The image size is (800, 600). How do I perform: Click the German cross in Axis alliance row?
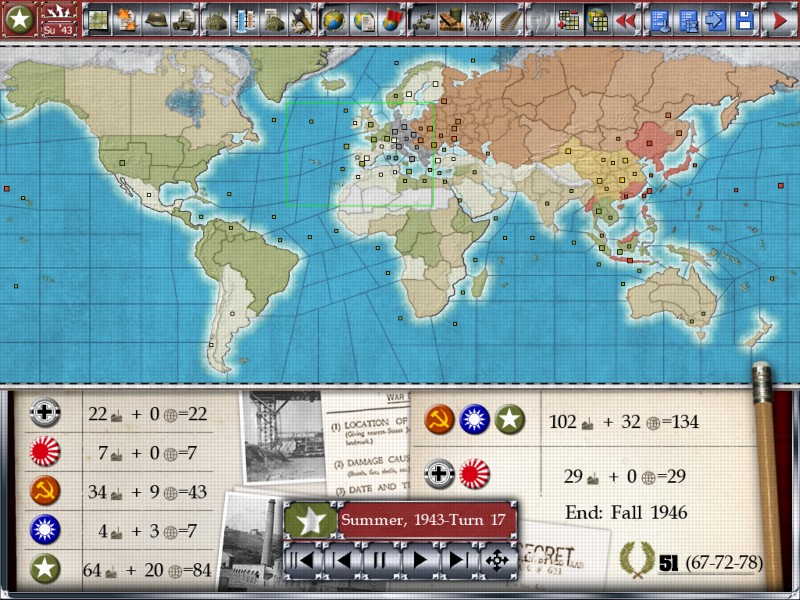point(439,474)
